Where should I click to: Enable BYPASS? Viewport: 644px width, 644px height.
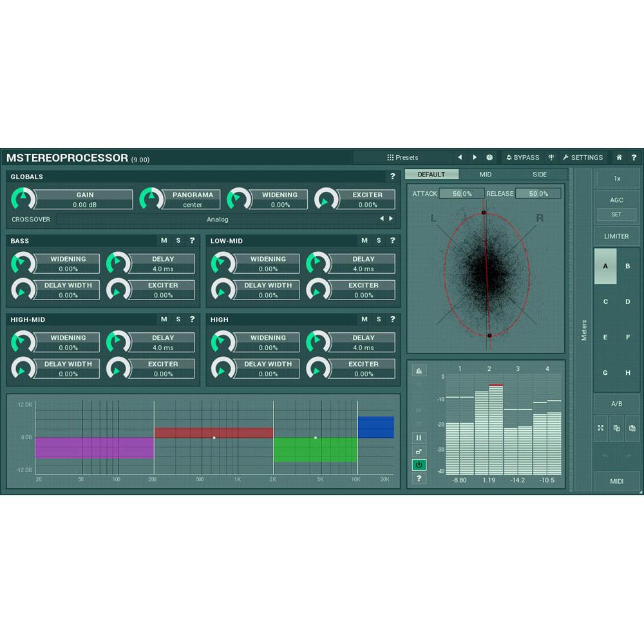click(523, 157)
